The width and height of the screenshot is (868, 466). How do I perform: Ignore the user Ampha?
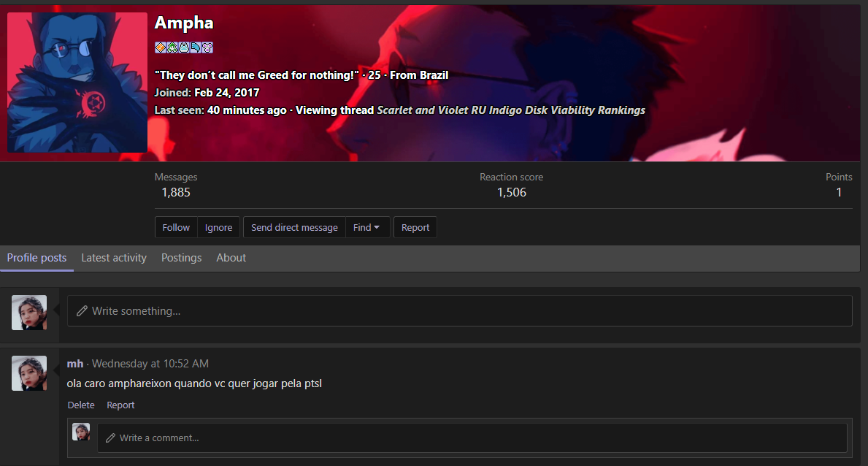click(x=219, y=227)
